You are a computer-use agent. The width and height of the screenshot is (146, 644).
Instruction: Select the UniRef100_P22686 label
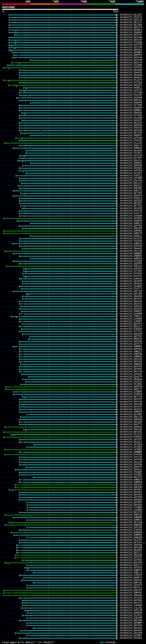pyautogui.click(x=131, y=42)
